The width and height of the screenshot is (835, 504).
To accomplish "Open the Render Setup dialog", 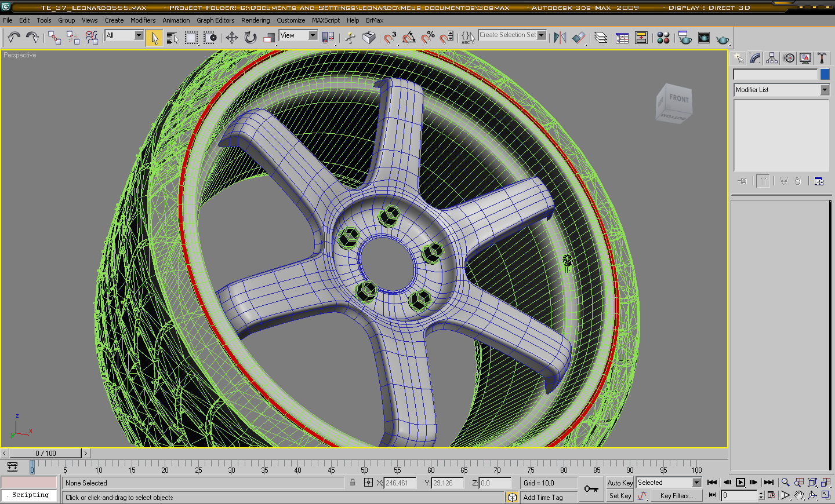I will [x=685, y=38].
